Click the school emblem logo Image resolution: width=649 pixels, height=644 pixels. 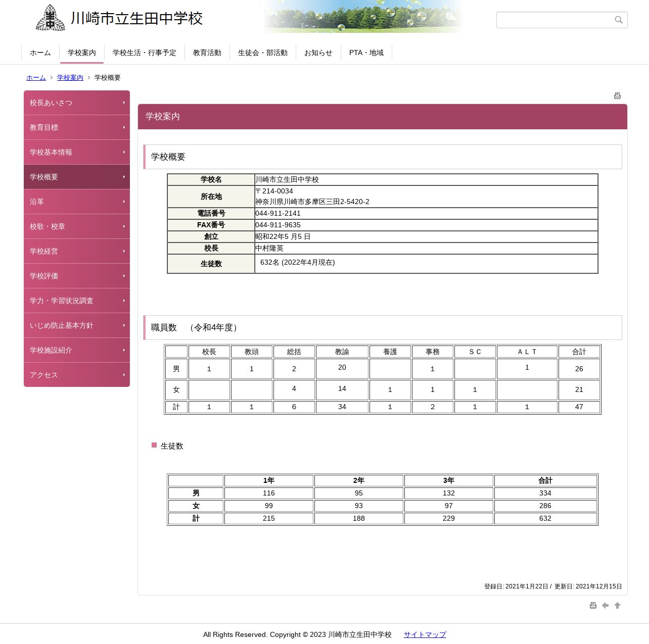[50, 18]
